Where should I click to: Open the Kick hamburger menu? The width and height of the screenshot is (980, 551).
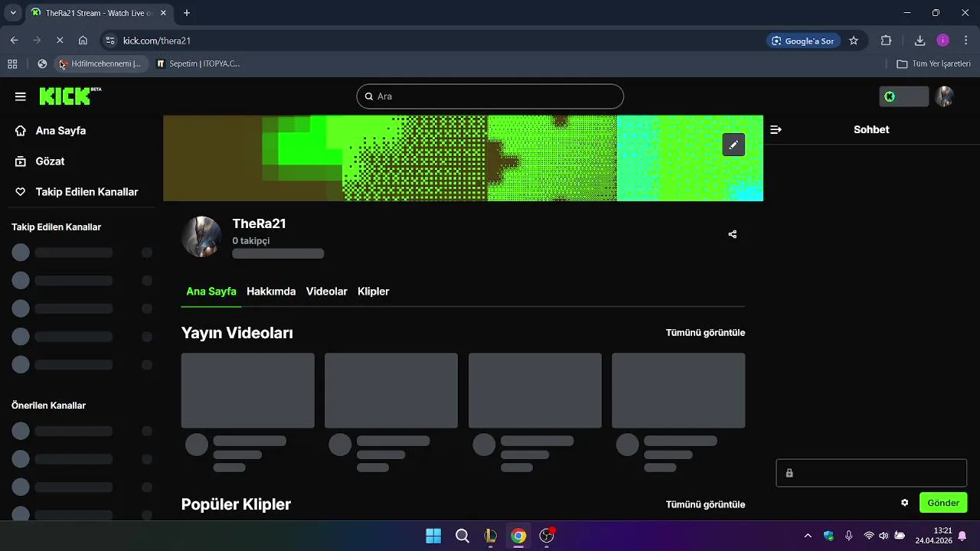coord(21,96)
